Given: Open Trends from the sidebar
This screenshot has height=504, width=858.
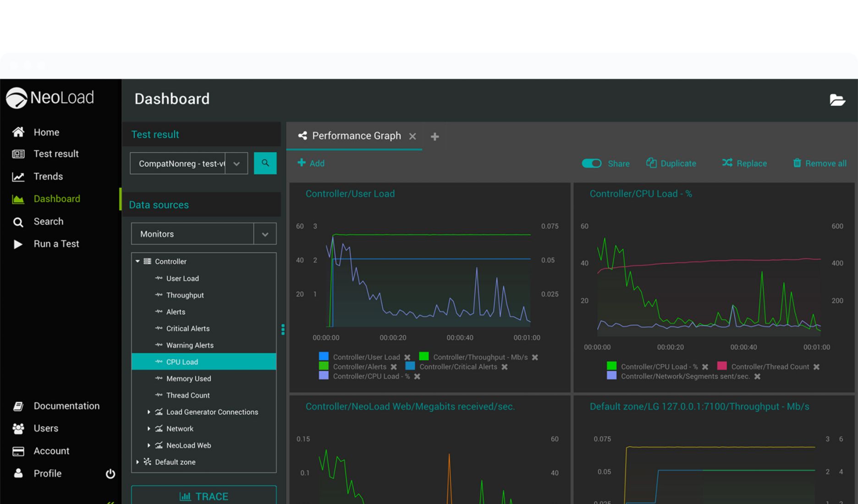Looking at the screenshot, I should click(48, 176).
